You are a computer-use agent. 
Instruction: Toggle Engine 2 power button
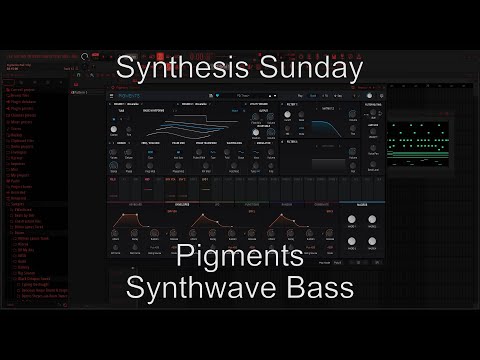coord(178,104)
